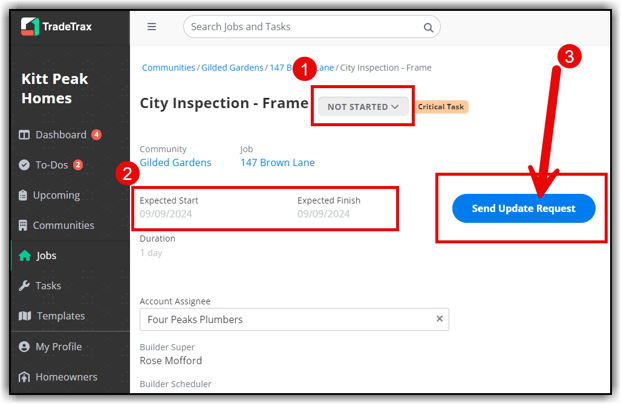Viewport: 621px width, 404px height.
Task: Go to the My Profile page
Action: click(x=50, y=347)
